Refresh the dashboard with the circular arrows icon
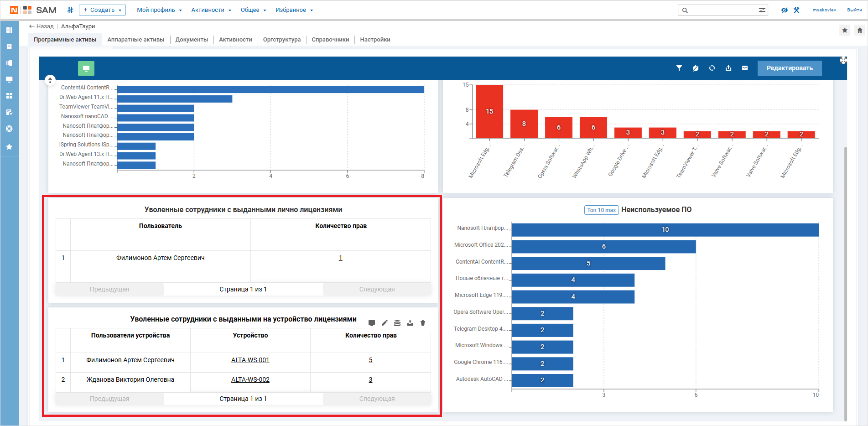 click(x=712, y=68)
